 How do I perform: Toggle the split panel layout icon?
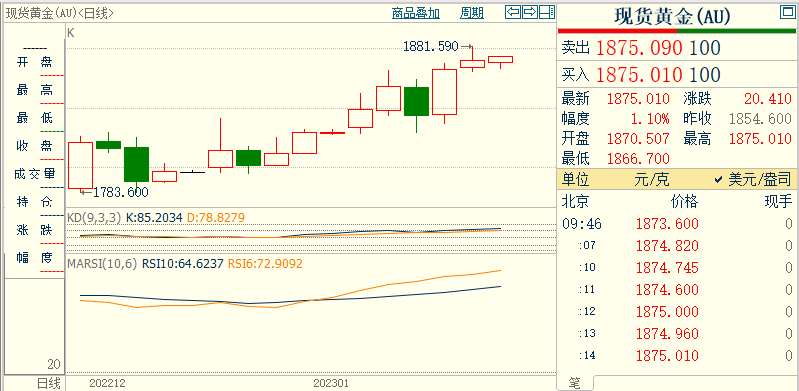click(547, 12)
